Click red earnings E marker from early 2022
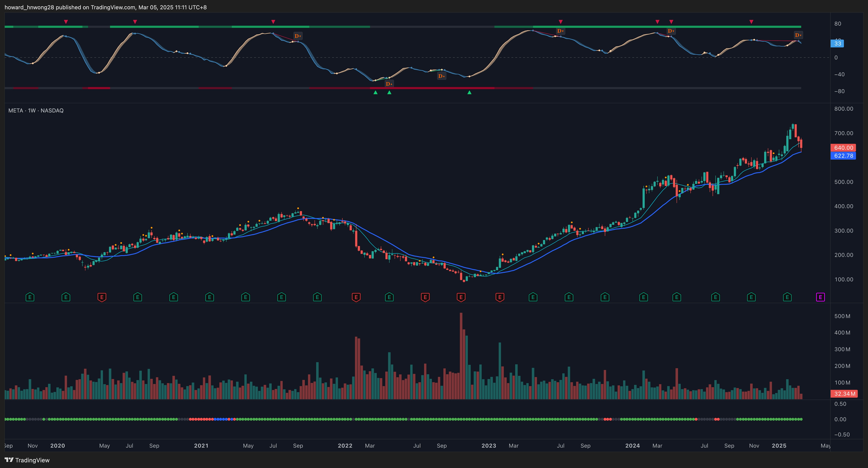The width and height of the screenshot is (868, 468). pos(356,297)
